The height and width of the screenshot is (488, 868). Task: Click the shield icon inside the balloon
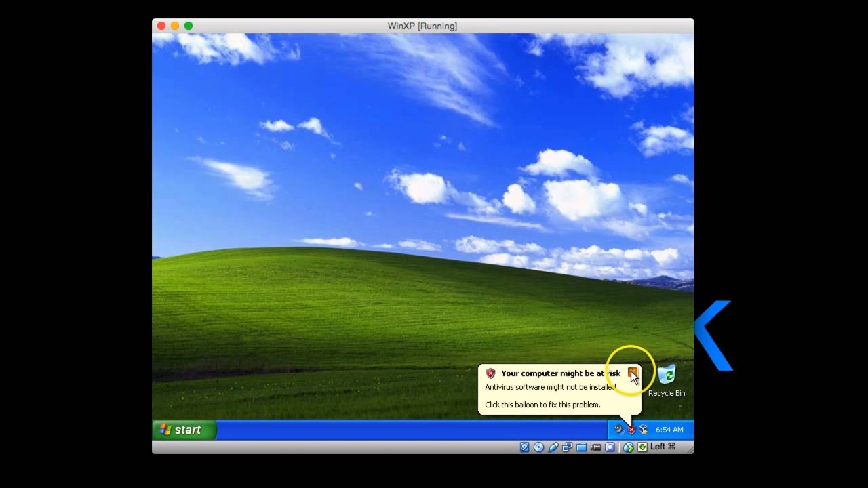click(491, 373)
